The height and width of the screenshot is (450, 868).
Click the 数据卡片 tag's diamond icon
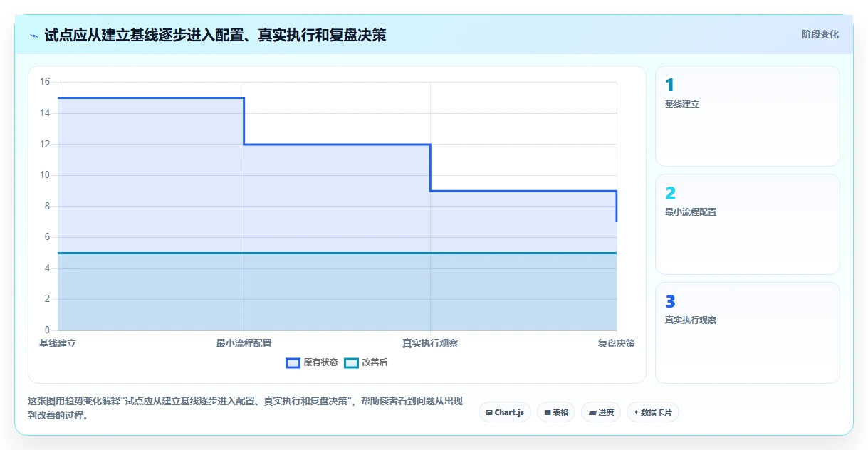[x=636, y=412]
